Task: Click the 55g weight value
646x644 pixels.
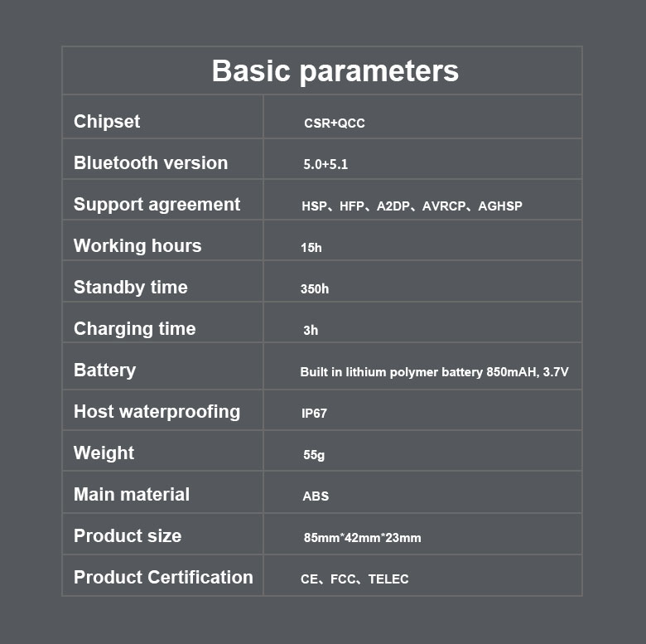Action: pyautogui.click(x=314, y=455)
